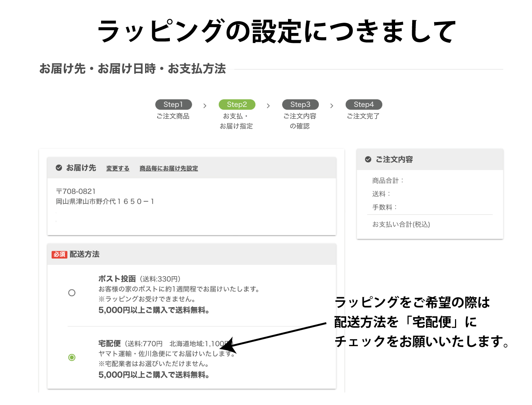Click the checkmark icon beside お届け先
The height and width of the screenshot is (405, 532).
[x=59, y=168]
